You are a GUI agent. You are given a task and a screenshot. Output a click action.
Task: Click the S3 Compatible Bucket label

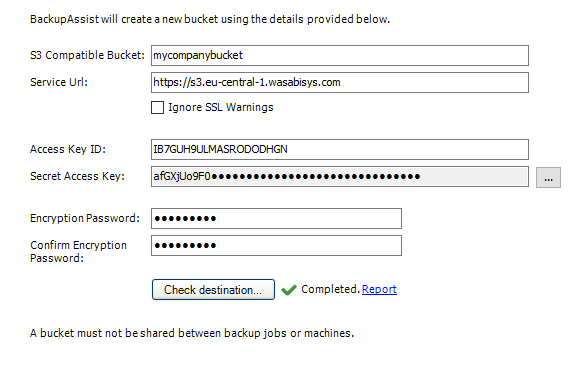87,55
